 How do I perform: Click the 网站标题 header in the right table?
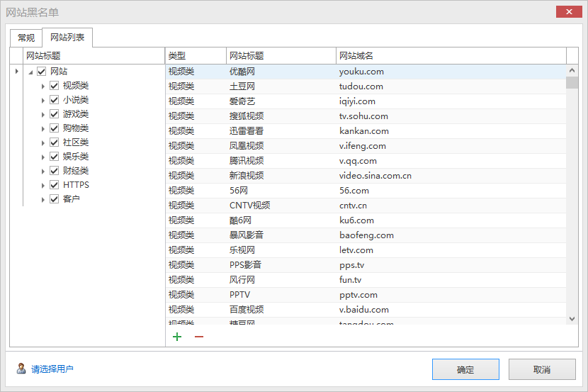(281, 56)
